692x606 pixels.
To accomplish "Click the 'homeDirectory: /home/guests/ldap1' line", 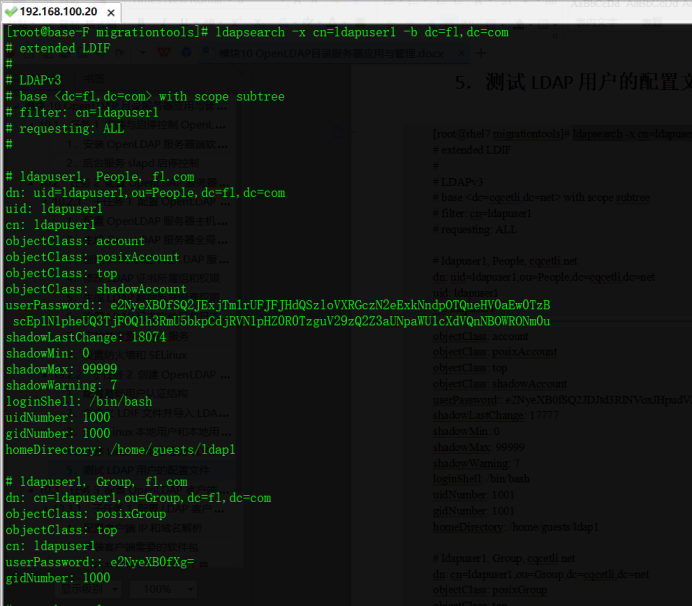I will (120, 450).
